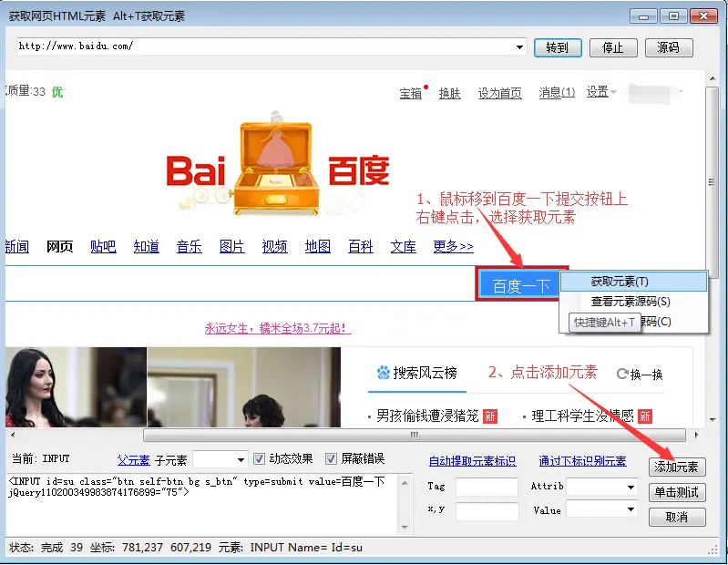This screenshot has height=565, width=728.
Task: Click the 父元素 link
Action: pos(134,460)
